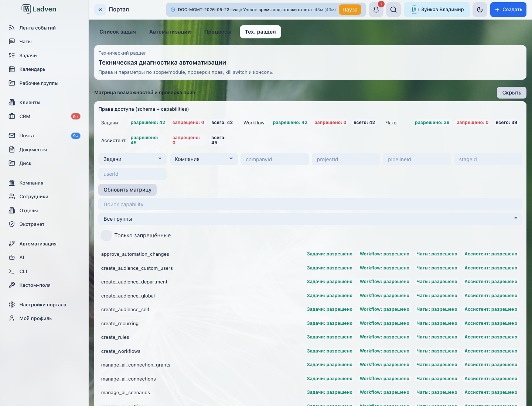Open the Все группы dropdown
The height and width of the screenshot is (406, 532).
tap(310, 219)
